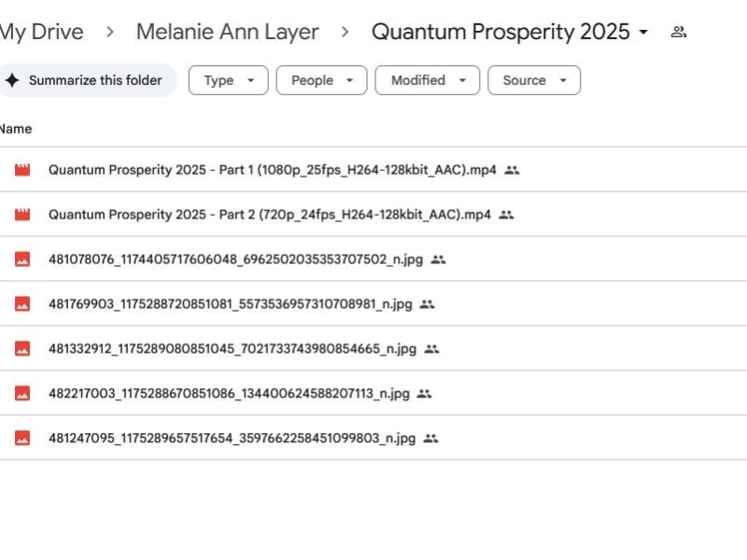Navigate to My Drive via the breadcrumb
This screenshot has width=747, height=560.
coord(42,31)
